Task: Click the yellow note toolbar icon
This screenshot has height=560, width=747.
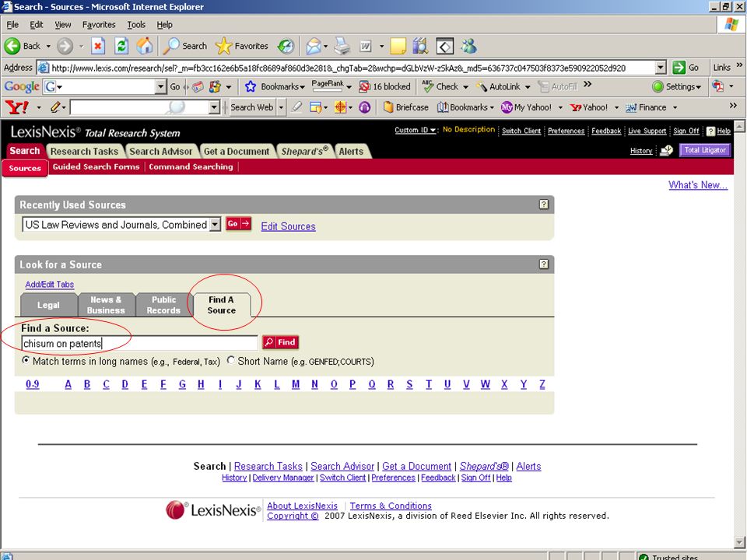Action: coord(398,46)
